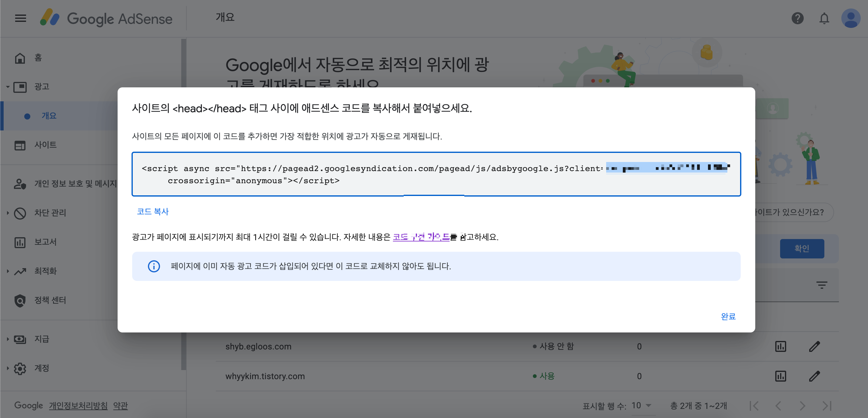
Task: Click 완료 to close the dialog
Action: (x=728, y=316)
